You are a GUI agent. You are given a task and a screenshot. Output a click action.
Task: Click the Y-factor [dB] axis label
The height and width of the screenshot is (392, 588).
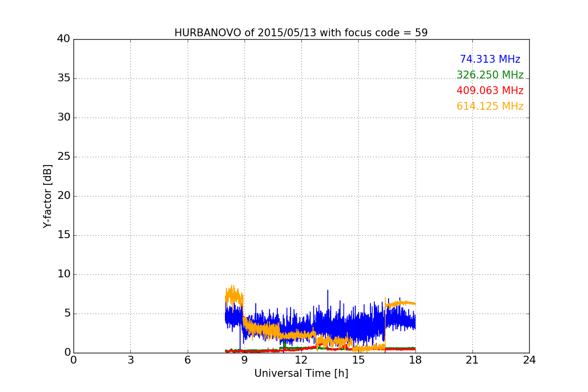pyautogui.click(x=47, y=196)
